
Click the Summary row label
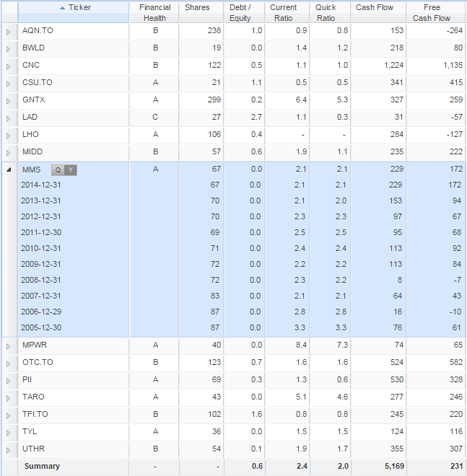point(42,467)
